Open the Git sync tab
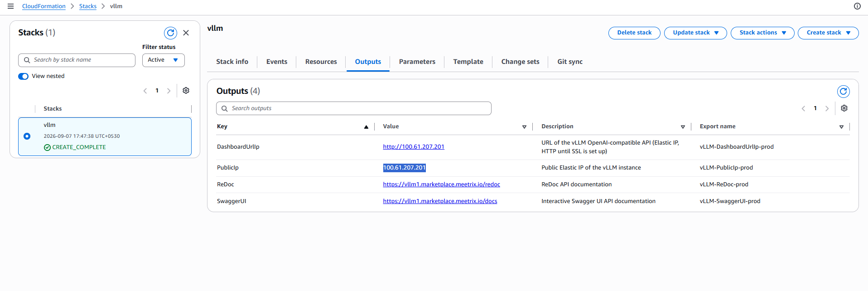The image size is (868, 291). [x=570, y=62]
